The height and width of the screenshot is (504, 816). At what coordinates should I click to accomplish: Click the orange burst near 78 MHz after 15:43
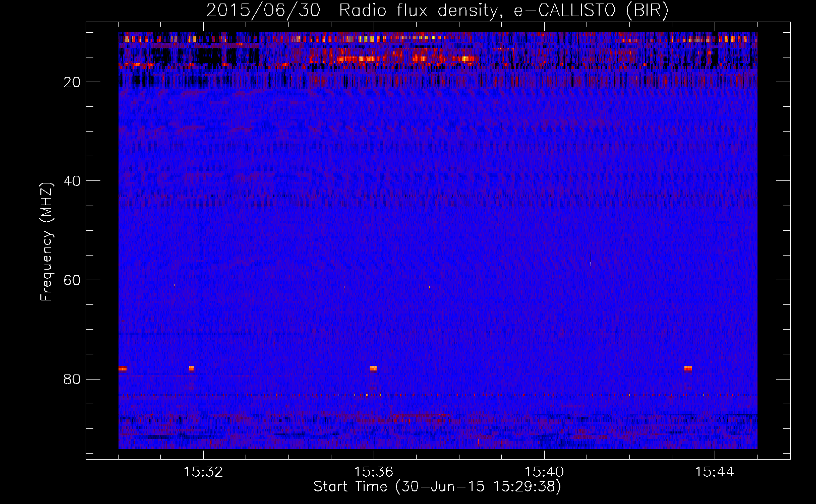[x=688, y=368]
